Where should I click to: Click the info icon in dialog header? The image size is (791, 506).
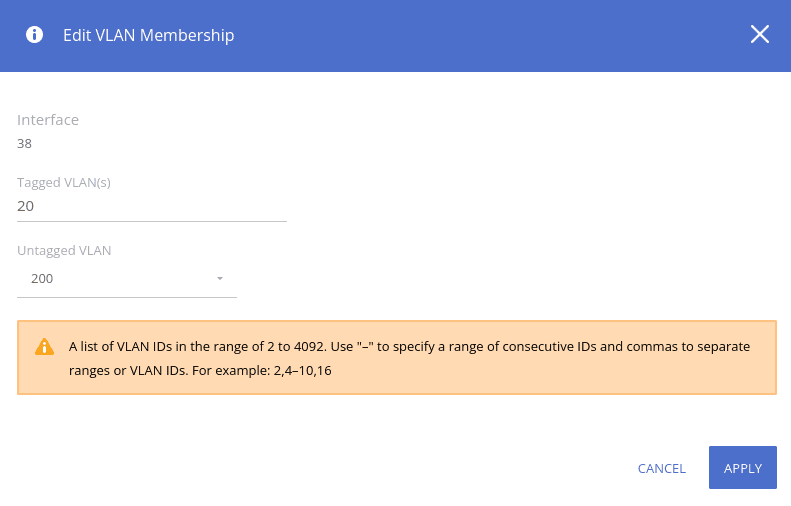[34, 35]
